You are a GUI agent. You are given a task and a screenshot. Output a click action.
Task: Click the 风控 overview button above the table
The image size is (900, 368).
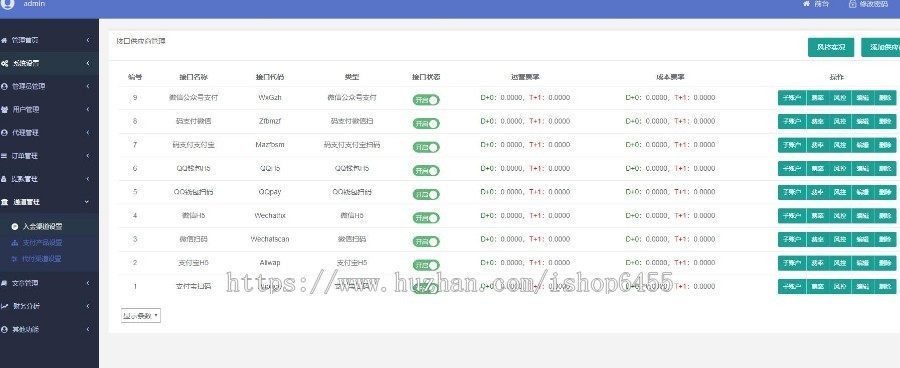coord(831,47)
